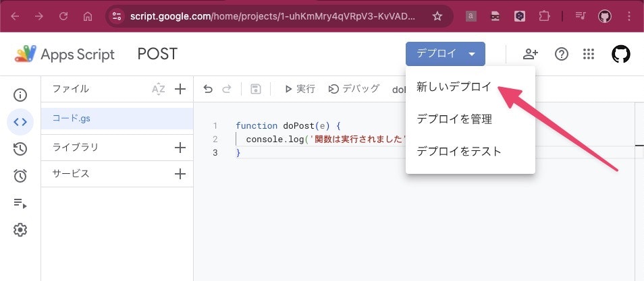Open the Google apps grid

click(x=589, y=54)
